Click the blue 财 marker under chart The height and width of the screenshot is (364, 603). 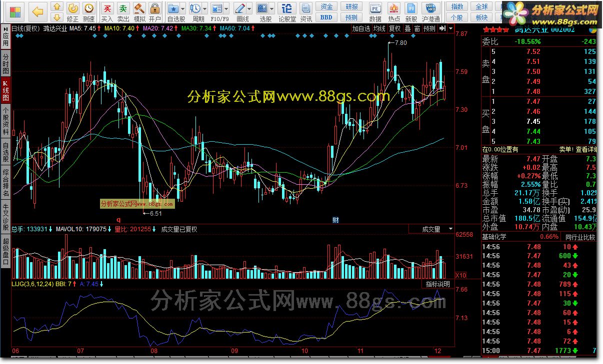coord(336,220)
